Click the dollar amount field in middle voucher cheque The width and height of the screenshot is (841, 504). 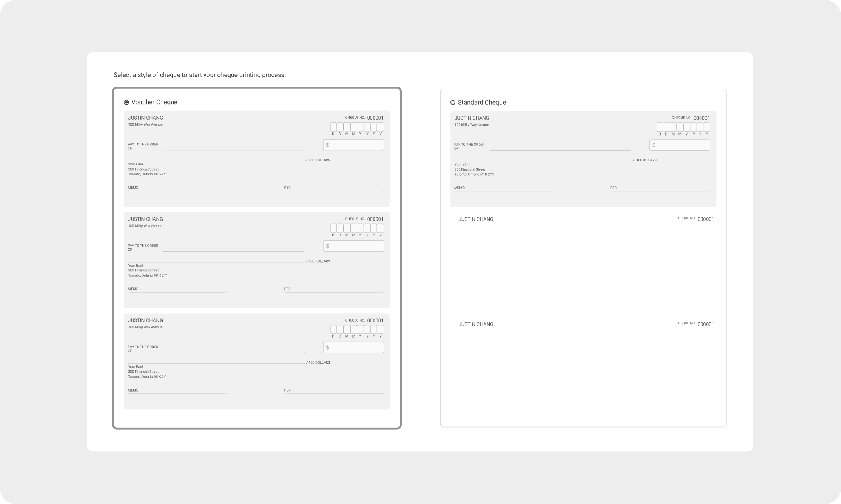353,246
